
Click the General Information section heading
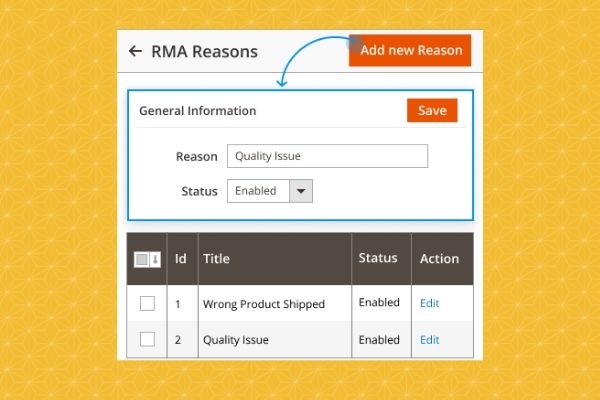197,111
